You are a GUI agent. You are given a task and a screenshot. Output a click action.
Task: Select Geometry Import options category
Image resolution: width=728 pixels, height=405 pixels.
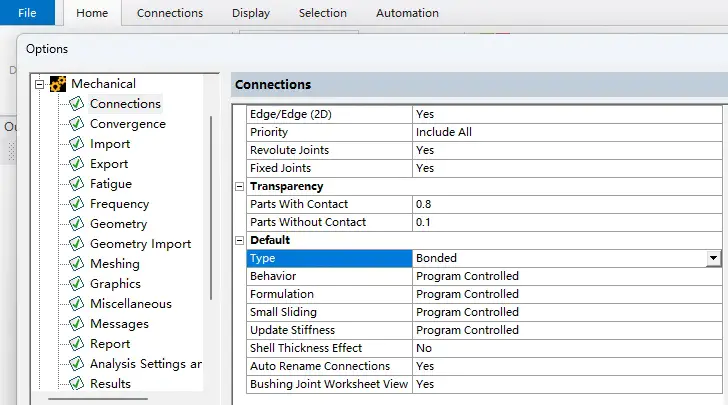[x=140, y=244]
